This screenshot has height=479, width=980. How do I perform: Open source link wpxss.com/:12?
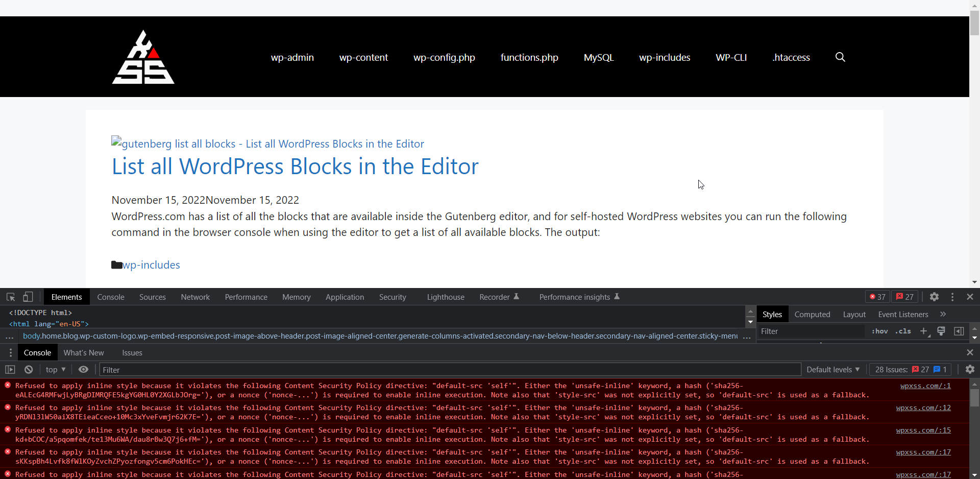[x=923, y=408]
